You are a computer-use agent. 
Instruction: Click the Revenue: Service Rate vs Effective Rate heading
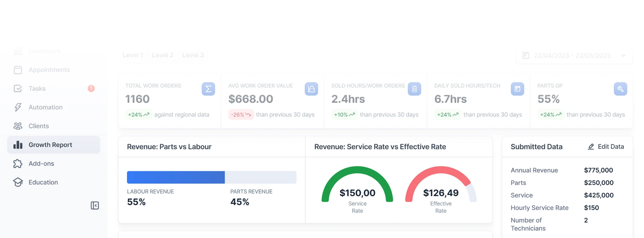(380, 147)
